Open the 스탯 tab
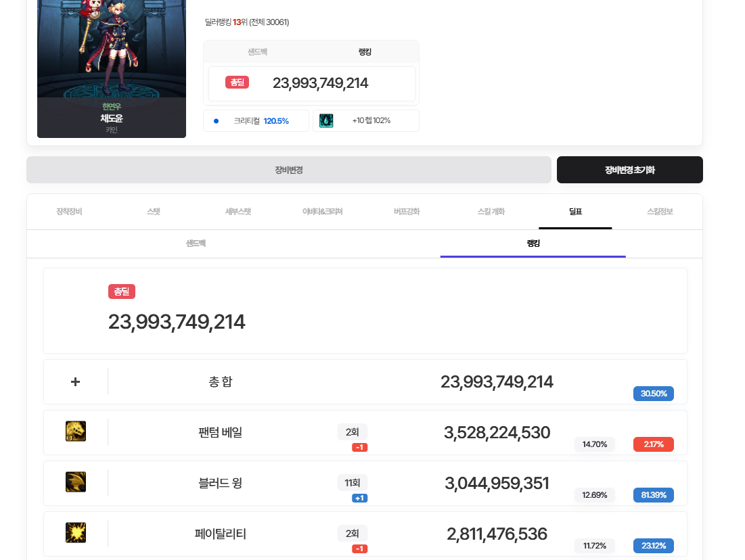 click(154, 212)
